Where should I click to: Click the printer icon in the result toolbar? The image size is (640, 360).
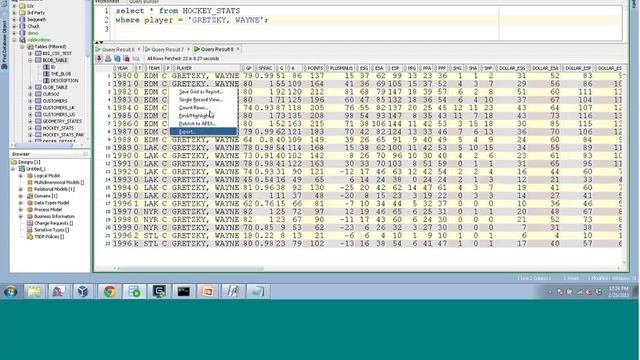tap(108, 59)
